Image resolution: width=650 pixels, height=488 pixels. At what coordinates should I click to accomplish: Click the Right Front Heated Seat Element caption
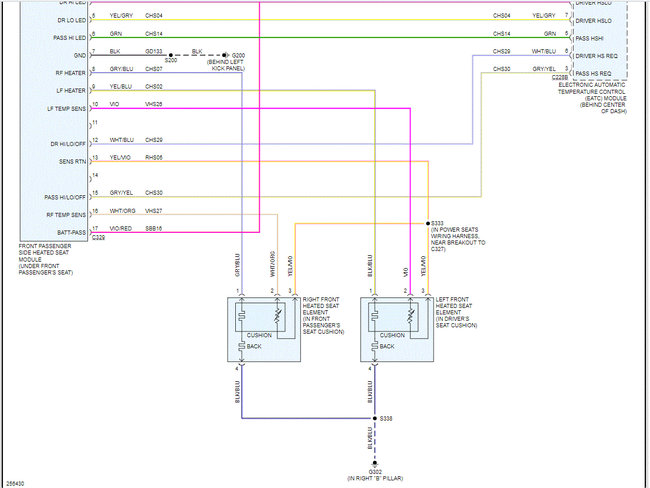[x=323, y=316]
